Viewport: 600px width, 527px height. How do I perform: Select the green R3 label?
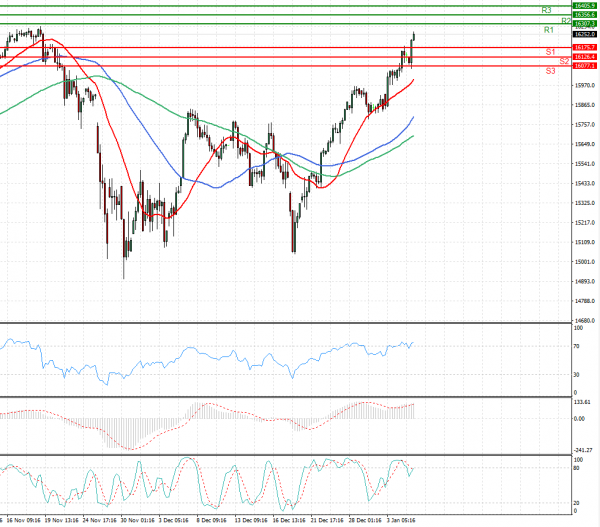tap(546, 10)
